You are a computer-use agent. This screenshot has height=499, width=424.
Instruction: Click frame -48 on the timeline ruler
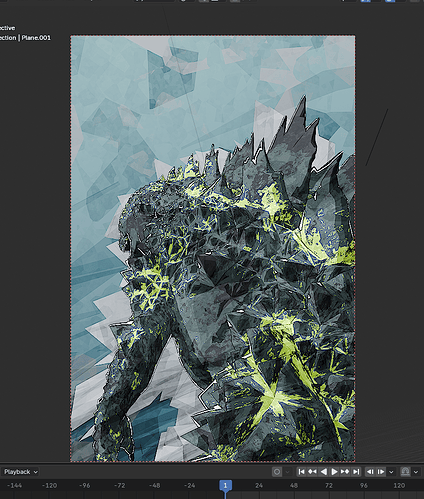click(155, 485)
